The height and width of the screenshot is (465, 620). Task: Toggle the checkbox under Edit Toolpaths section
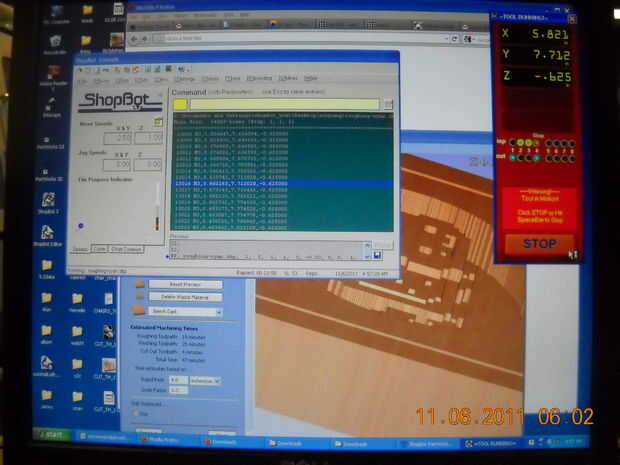pos(136,414)
